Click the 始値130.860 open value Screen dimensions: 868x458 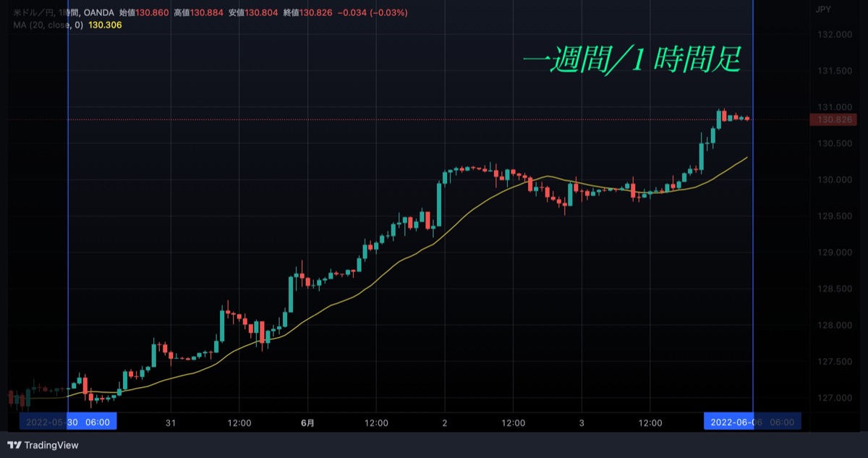[145, 12]
